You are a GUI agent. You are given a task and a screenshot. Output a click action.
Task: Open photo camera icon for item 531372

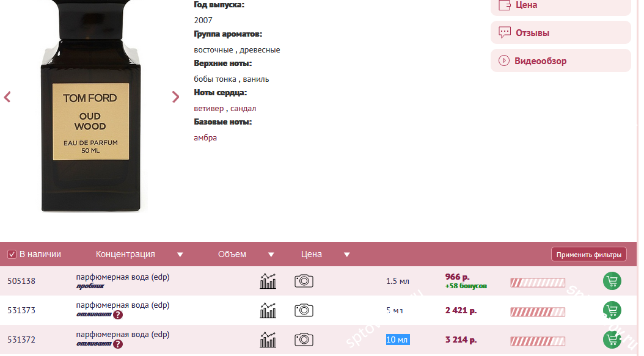(x=304, y=340)
